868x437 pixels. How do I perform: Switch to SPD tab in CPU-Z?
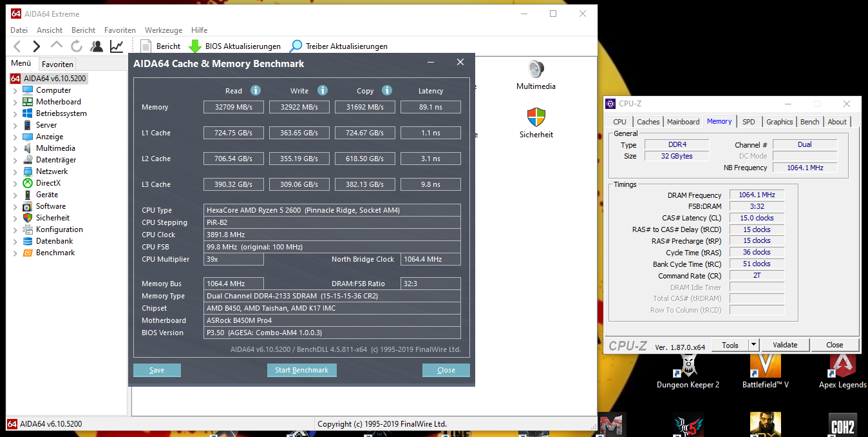[x=748, y=121]
